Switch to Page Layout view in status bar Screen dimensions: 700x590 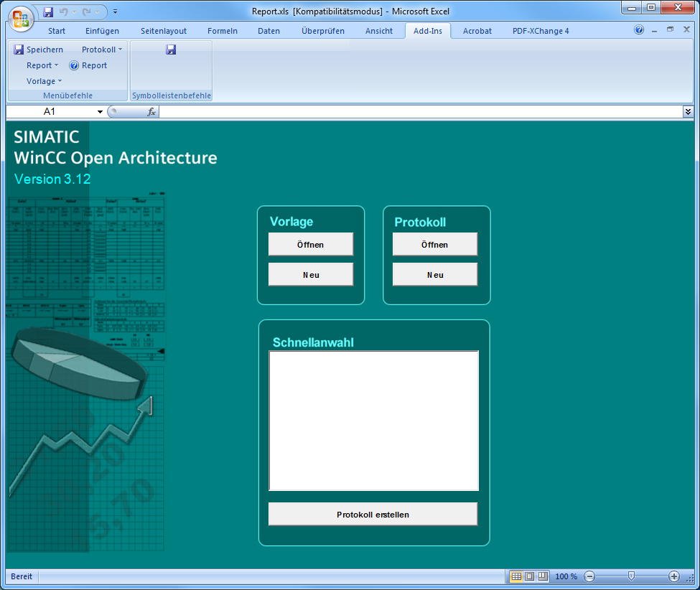[529, 576]
